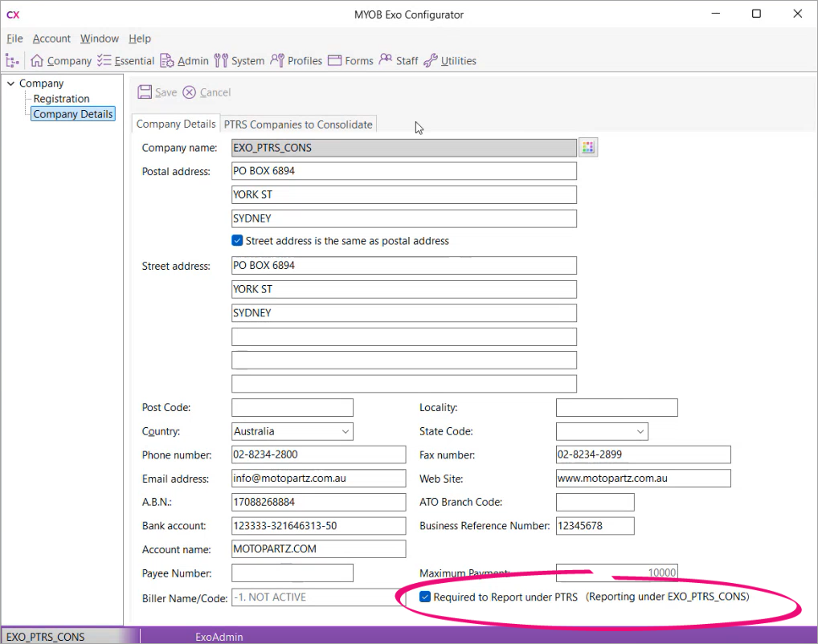
Task: Click Street address YORK ST field
Action: coord(404,289)
